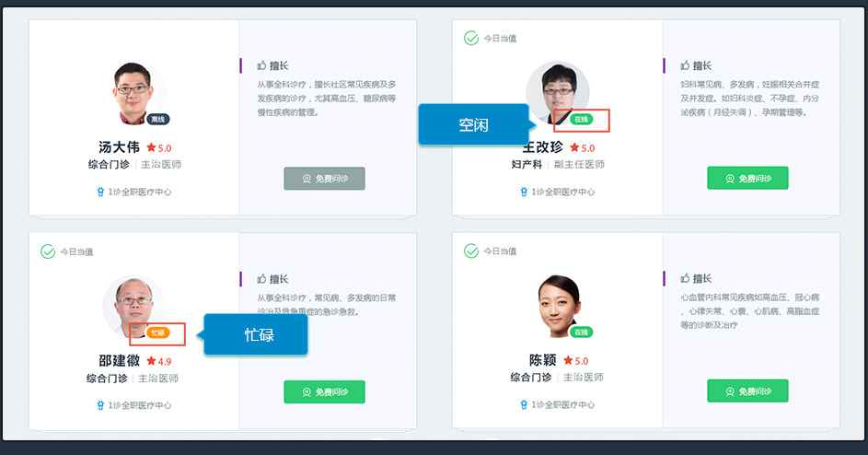Click 综合门诊 department under 邵建徽

[107, 379]
